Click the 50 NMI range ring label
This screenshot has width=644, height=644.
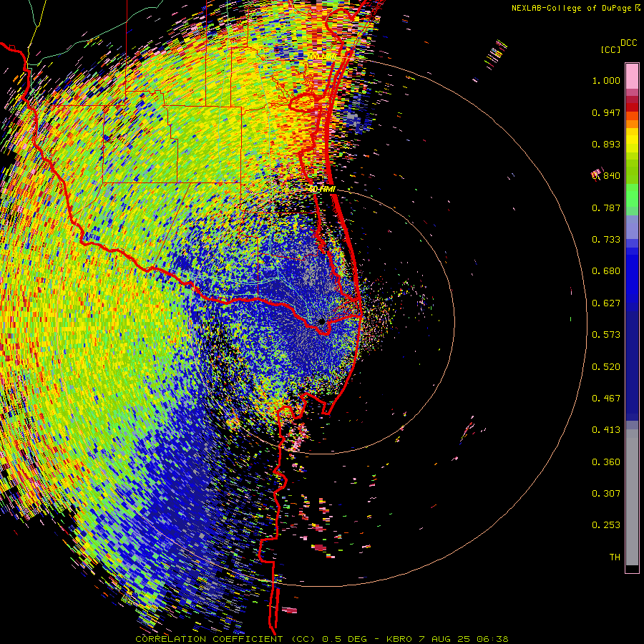[323, 190]
